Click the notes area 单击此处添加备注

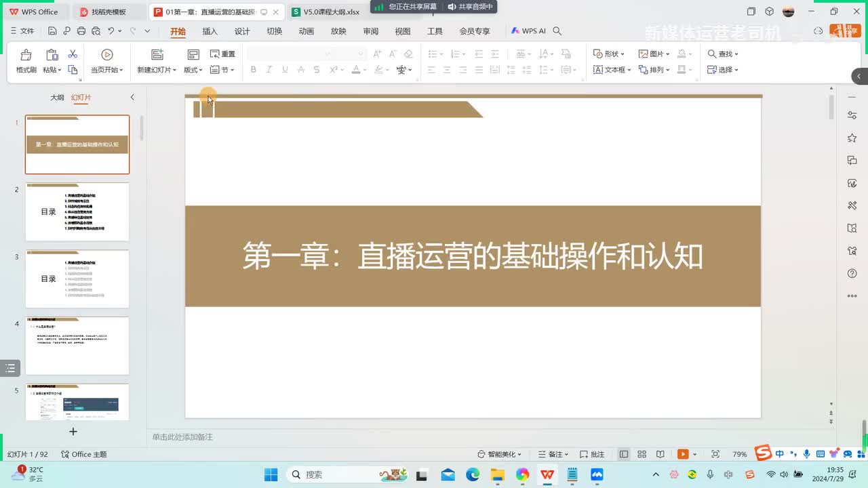coord(182,437)
